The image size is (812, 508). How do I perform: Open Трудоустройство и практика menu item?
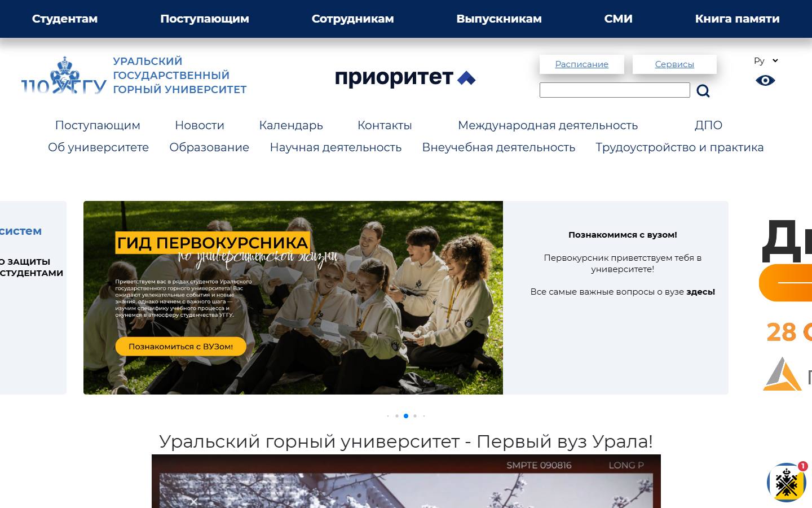tap(679, 147)
